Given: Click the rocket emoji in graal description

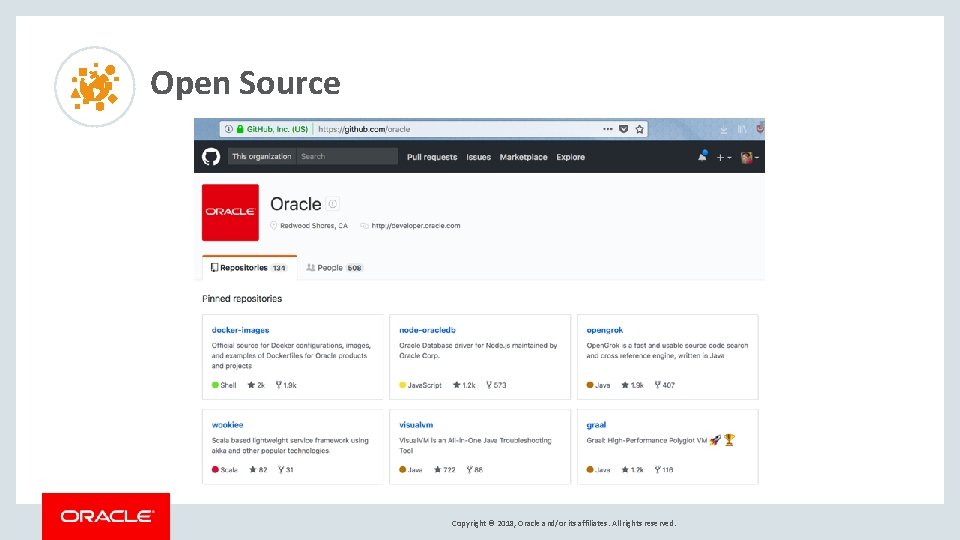Looking at the screenshot, I should (715, 440).
